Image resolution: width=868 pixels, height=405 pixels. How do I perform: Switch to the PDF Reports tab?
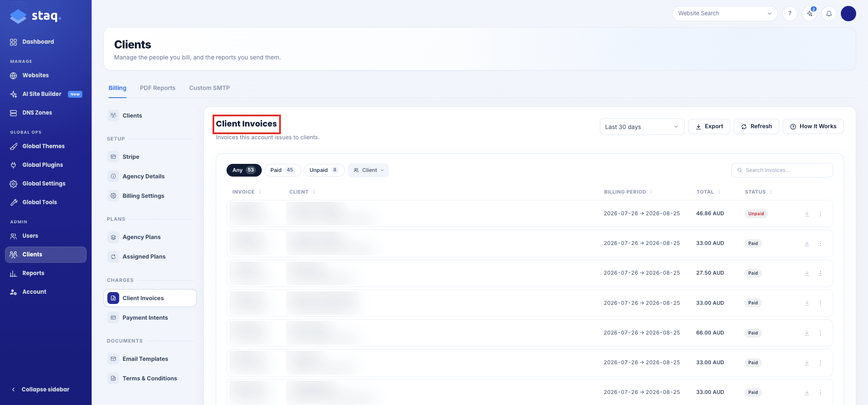click(x=157, y=88)
